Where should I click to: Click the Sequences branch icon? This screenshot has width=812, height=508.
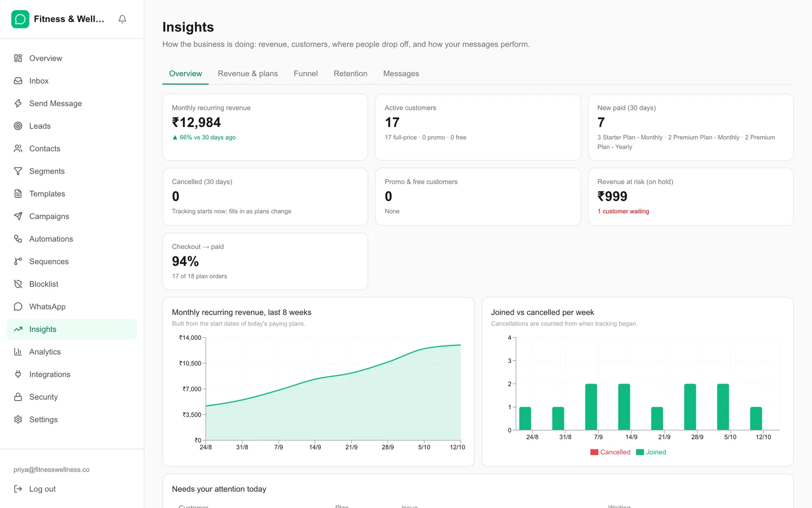(x=18, y=262)
